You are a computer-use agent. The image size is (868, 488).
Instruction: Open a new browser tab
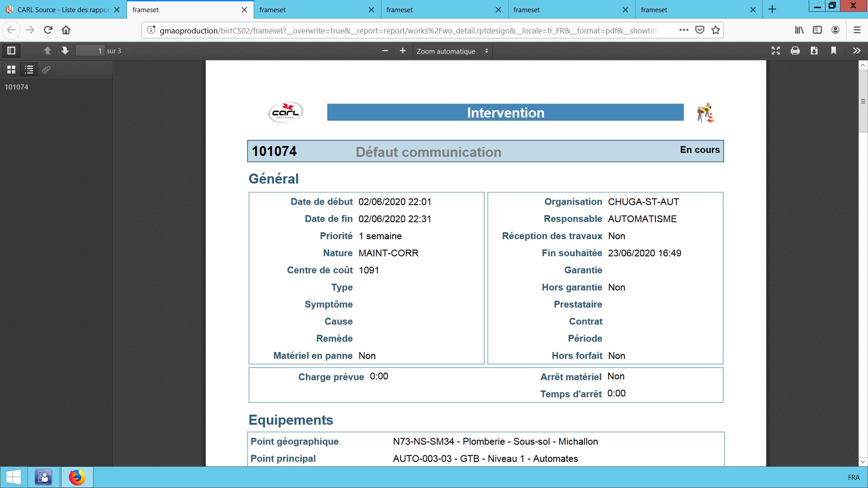[772, 9]
